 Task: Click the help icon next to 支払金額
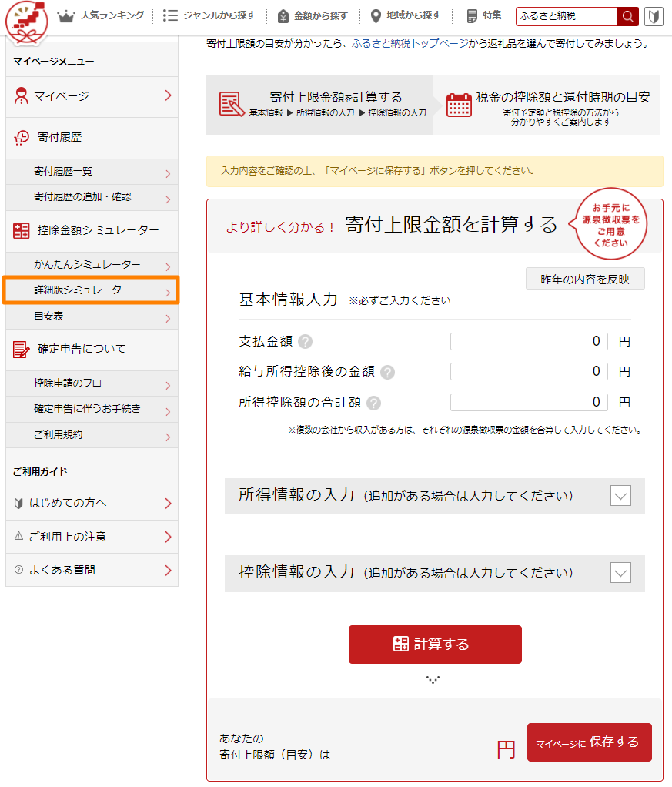(x=305, y=342)
